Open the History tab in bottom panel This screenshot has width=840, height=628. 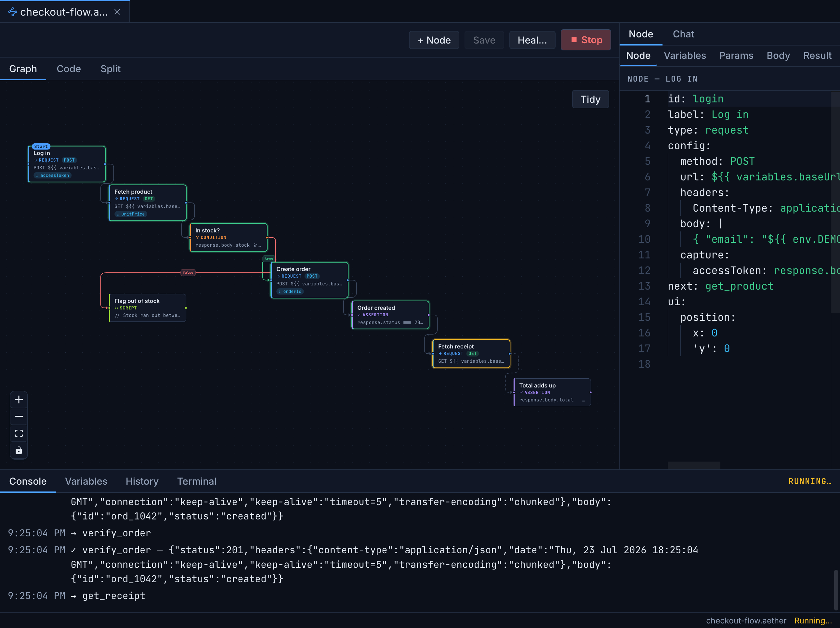click(142, 481)
